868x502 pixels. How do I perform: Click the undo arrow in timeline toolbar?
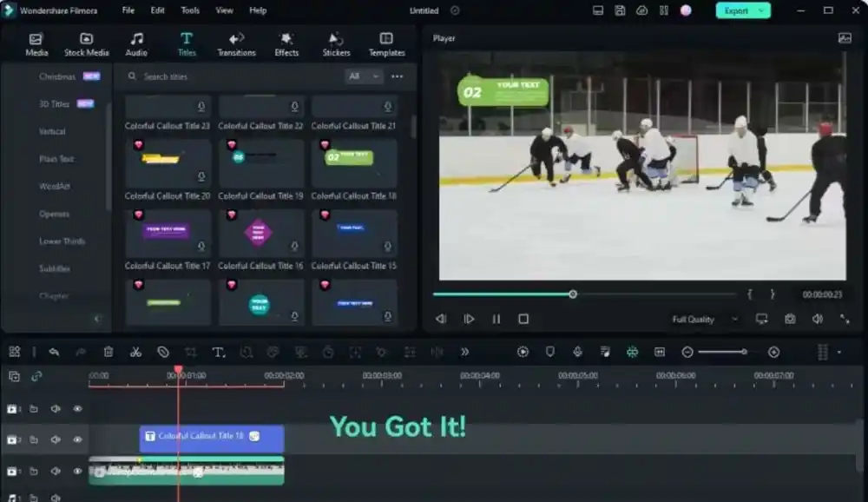point(54,352)
